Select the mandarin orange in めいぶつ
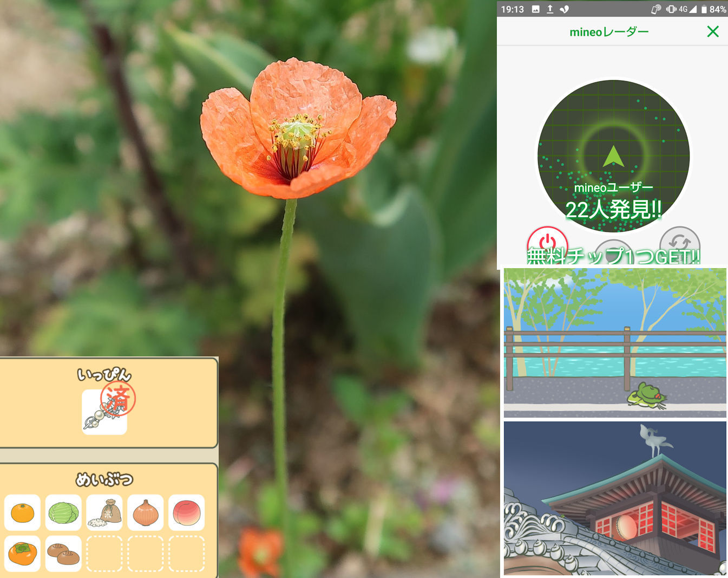Viewport: 728px width, 578px height. [22, 512]
